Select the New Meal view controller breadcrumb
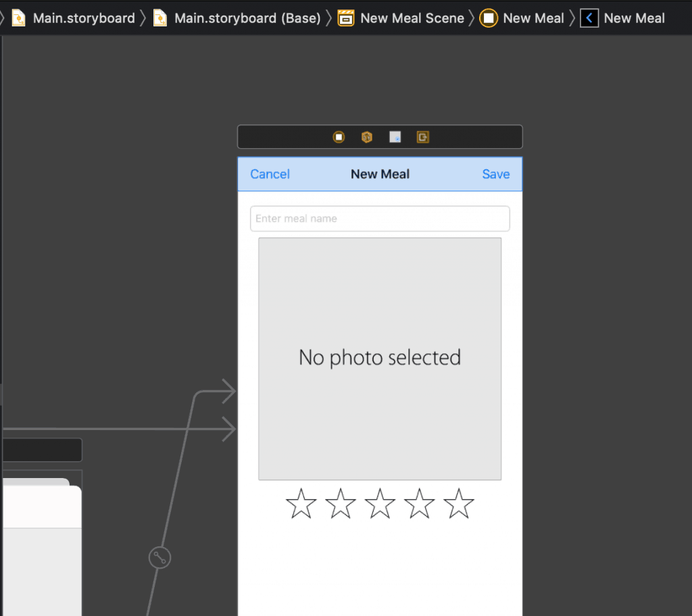Image resolution: width=692 pixels, height=616 pixels. tap(533, 18)
